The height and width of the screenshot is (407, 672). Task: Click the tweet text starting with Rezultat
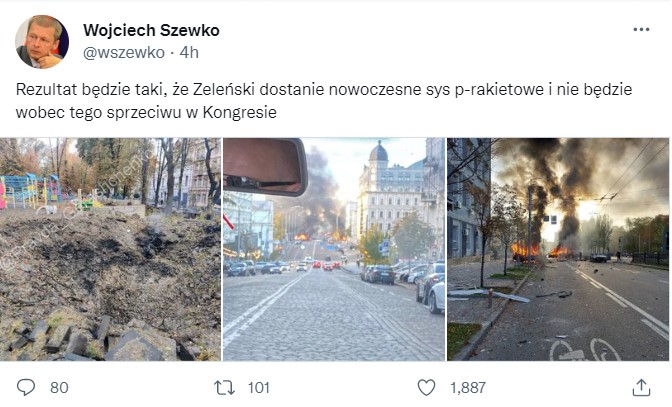(324, 101)
